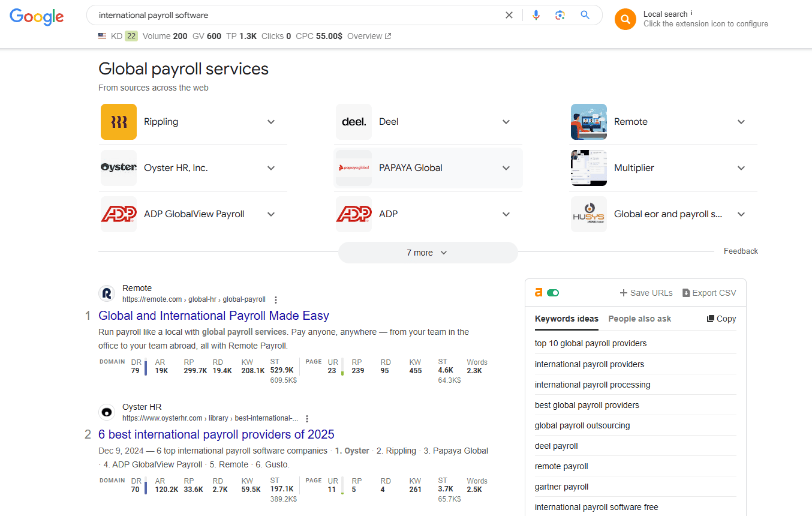Open the Overview link under search bar

click(369, 36)
